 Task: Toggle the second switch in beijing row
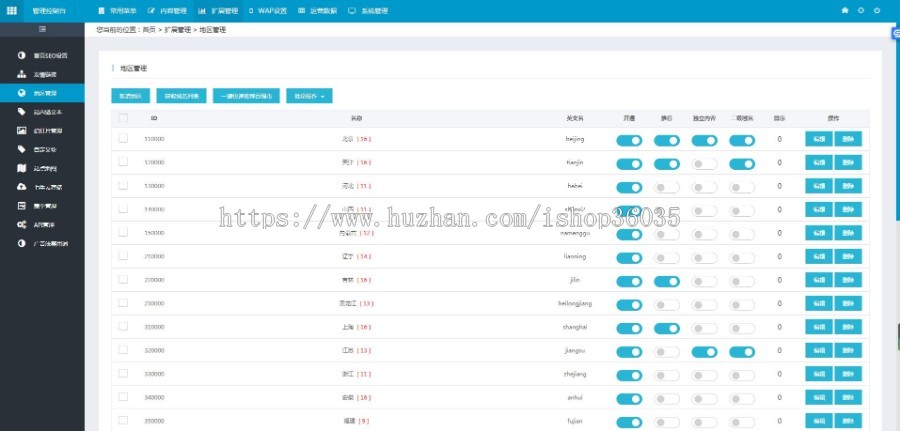pos(666,141)
